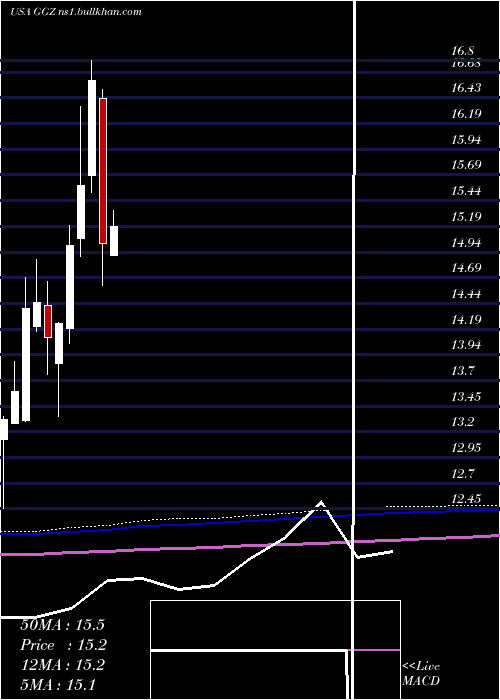This screenshot has height=700, width=500.
Task: Click the '50MA : 15.5' readout
Action: [x=62, y=625]
